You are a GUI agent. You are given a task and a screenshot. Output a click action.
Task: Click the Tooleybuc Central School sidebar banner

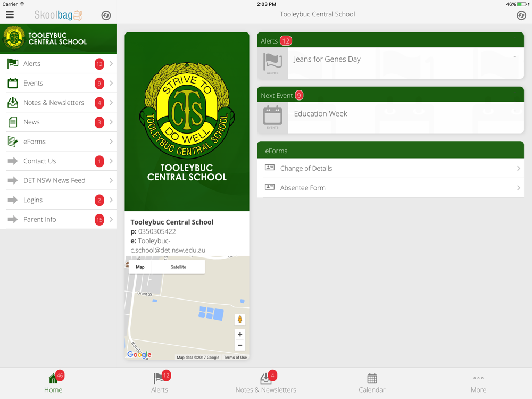click(59, 39)
